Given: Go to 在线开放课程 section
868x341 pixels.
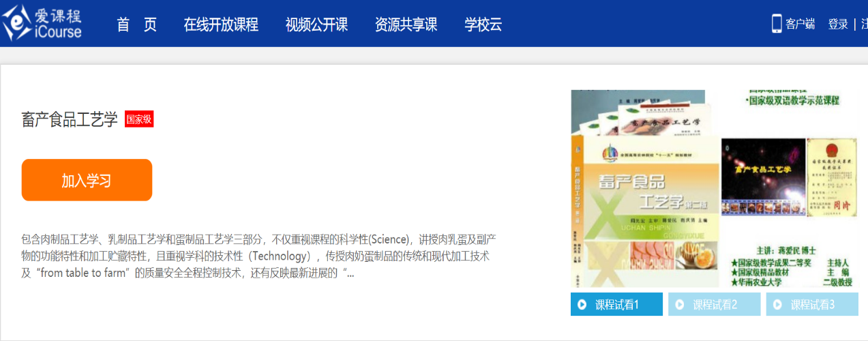Looking at the screenshot, I should click(x=221, y=25).
